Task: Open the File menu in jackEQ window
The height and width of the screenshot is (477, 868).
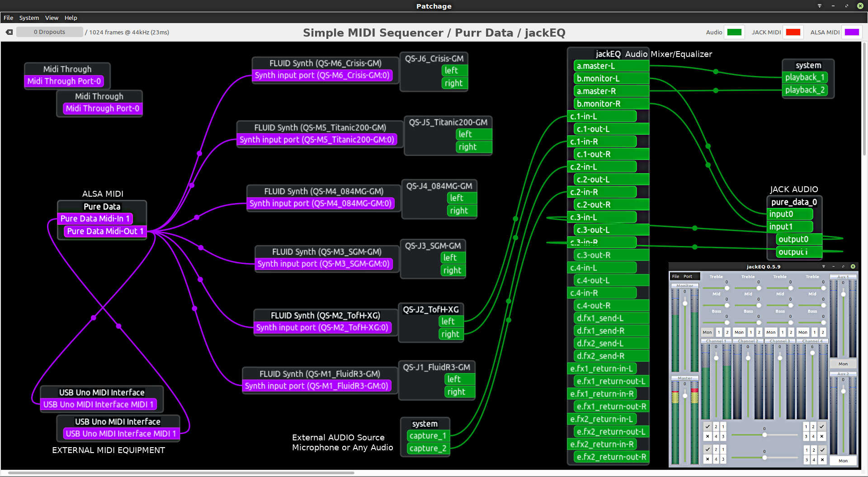Action: tap(675, 276)
